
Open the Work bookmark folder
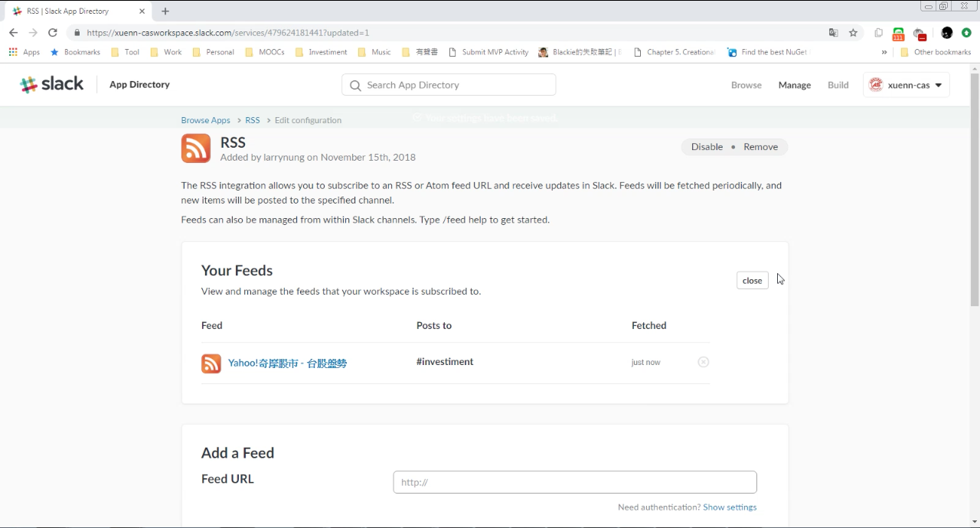166,52
